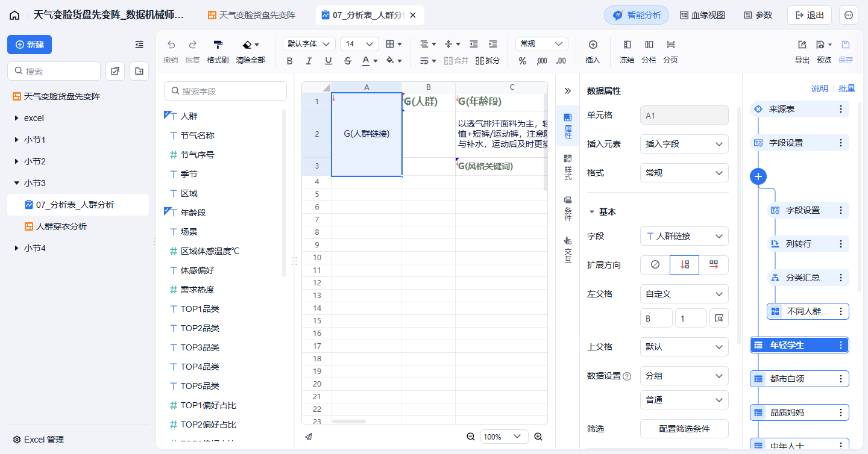Screen dimensions: 868x454
Task: Open options for 年轻学生 node
Action: tap(841, 345)
